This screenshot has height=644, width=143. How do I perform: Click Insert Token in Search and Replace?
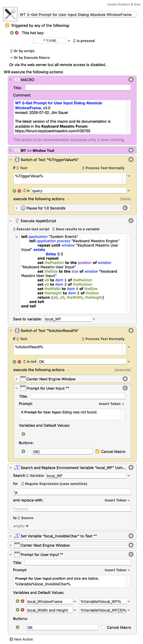click(117, 500)
